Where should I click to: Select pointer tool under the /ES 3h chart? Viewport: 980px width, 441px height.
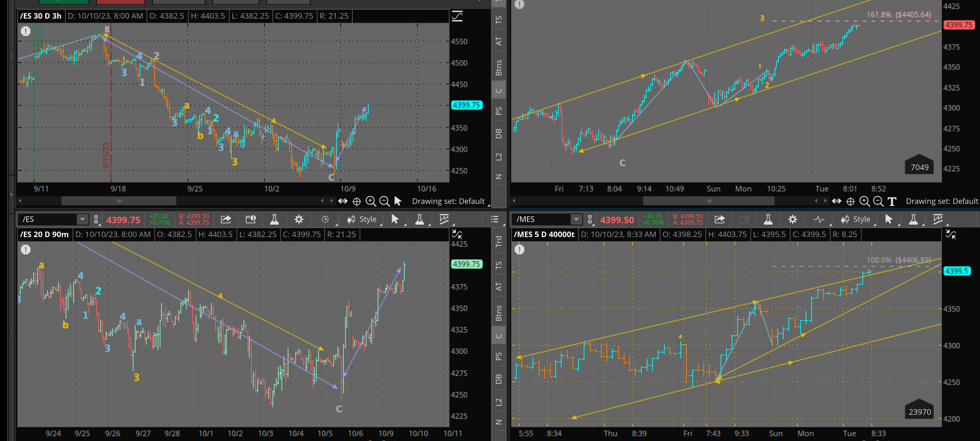(398, 201)
